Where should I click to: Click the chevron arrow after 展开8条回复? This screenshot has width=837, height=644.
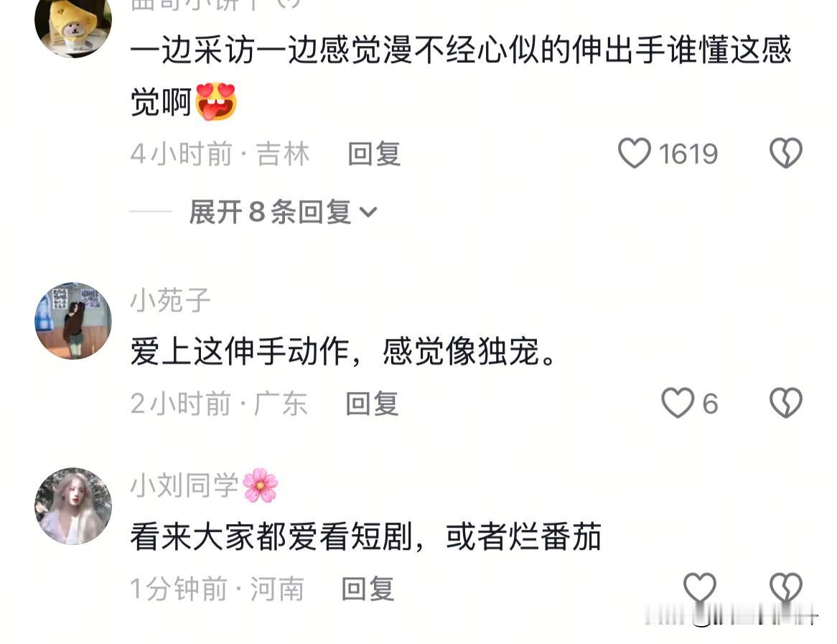(x=368, y=213)
